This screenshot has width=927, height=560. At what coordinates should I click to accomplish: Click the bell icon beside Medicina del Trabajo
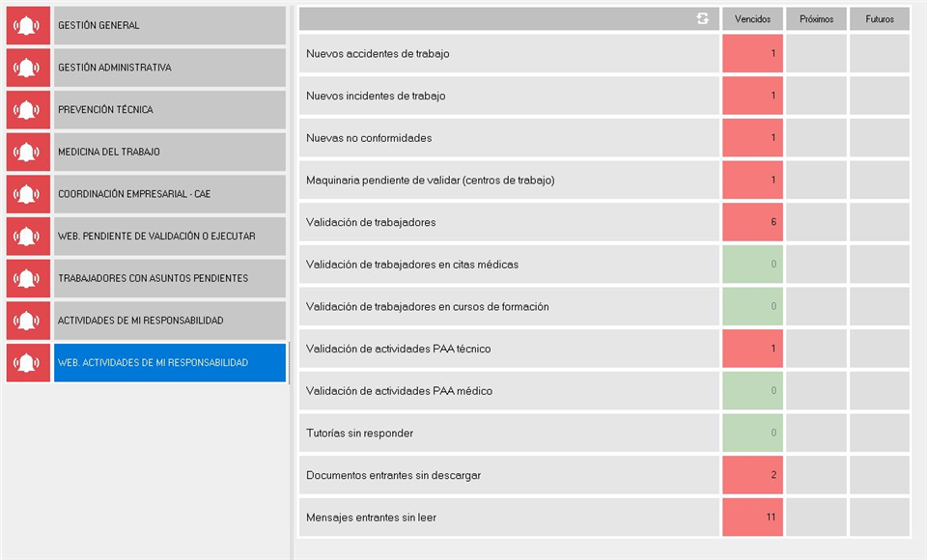[x=28, y=152]
